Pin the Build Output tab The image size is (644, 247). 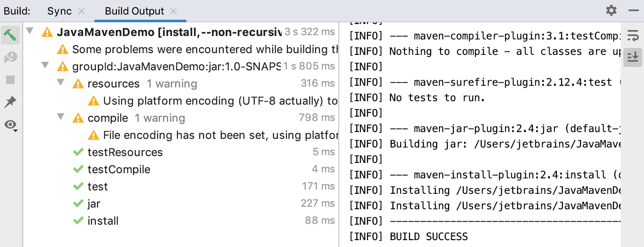9,102
